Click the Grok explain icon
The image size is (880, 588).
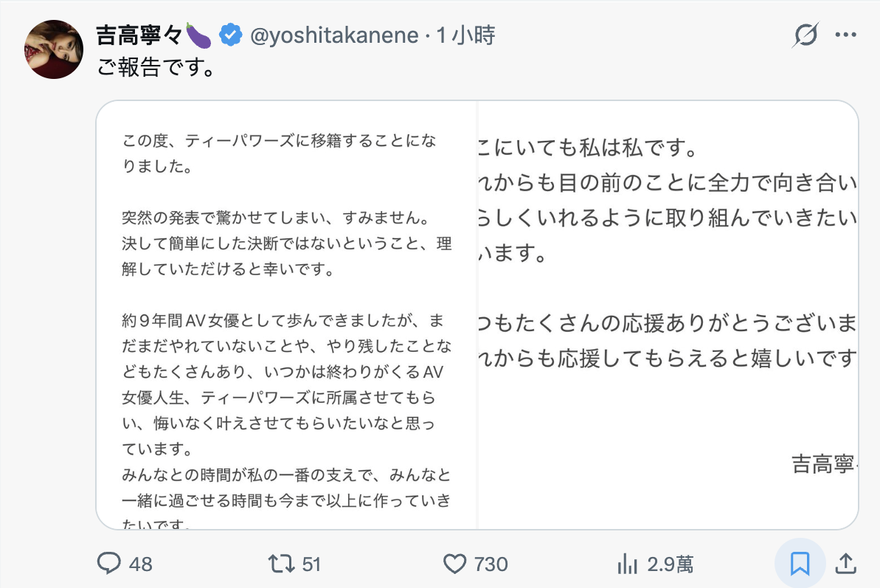point(805,35)
